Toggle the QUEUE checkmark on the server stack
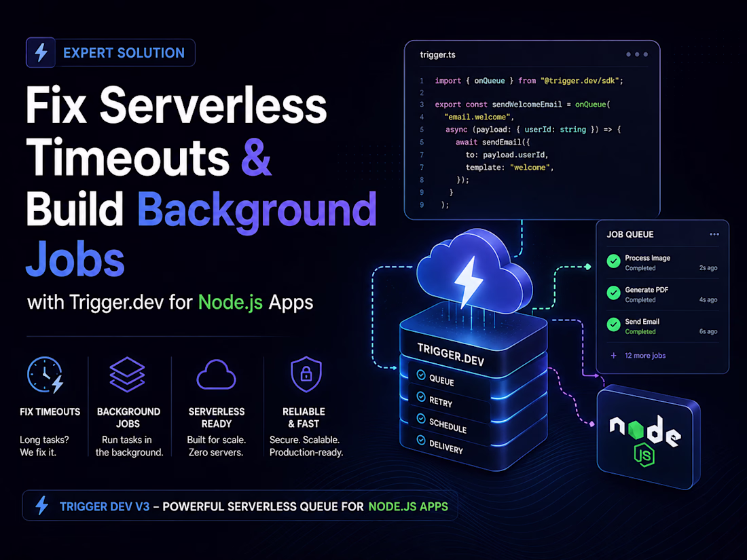The width and height of the screenshot is (747, 560). [x=421, y=375]
